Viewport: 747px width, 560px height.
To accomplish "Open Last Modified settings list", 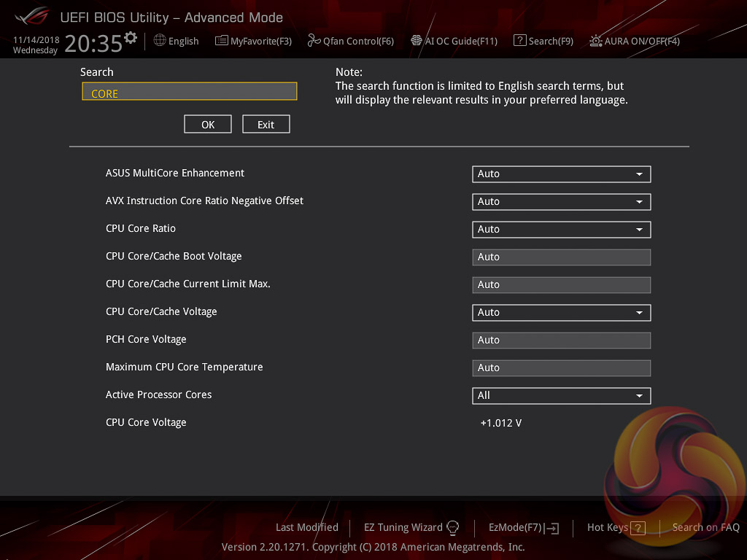I will 306,527.
